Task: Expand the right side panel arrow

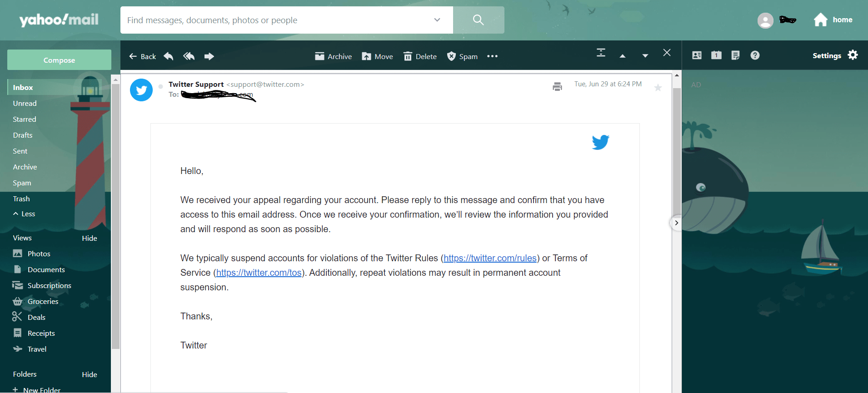Action: (x=677, y=223)
